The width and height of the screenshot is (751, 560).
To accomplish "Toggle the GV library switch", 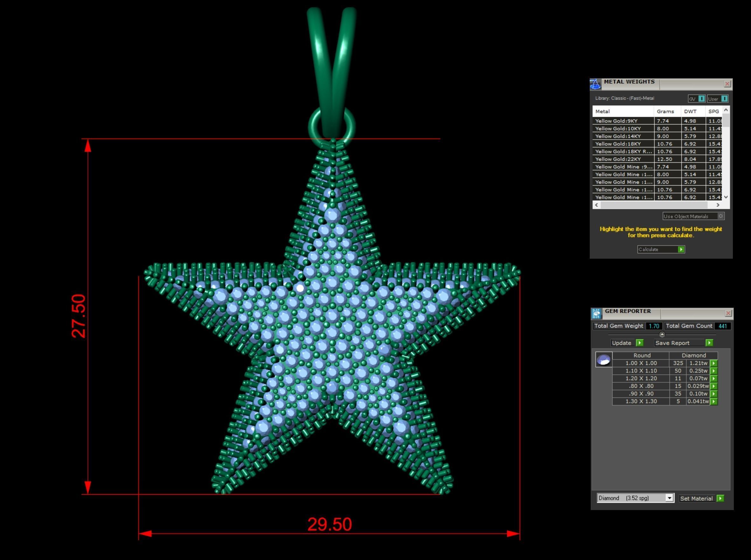I will tap(697, 99).
